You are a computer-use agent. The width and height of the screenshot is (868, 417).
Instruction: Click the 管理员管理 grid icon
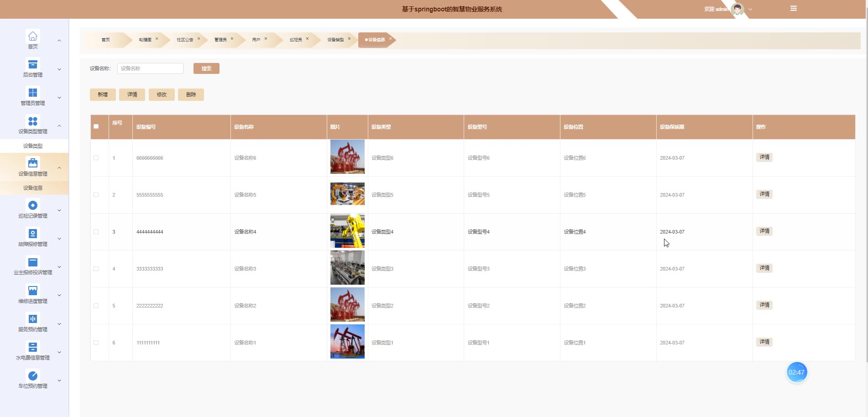click(x=33, y=93)
